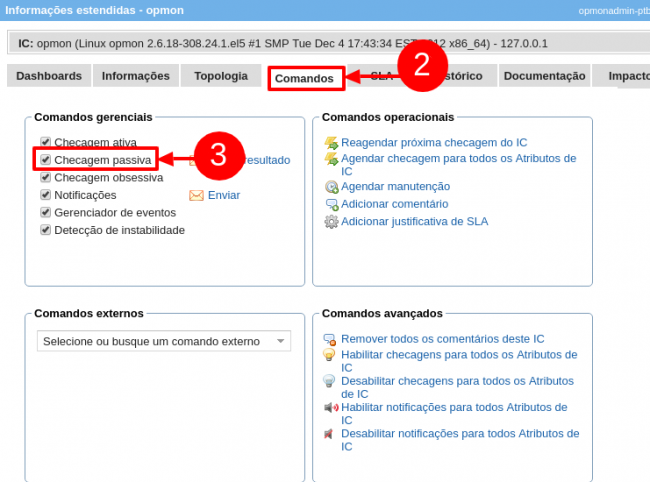
Task: Click the schedule maintenance clock icon
Action: 331,187
